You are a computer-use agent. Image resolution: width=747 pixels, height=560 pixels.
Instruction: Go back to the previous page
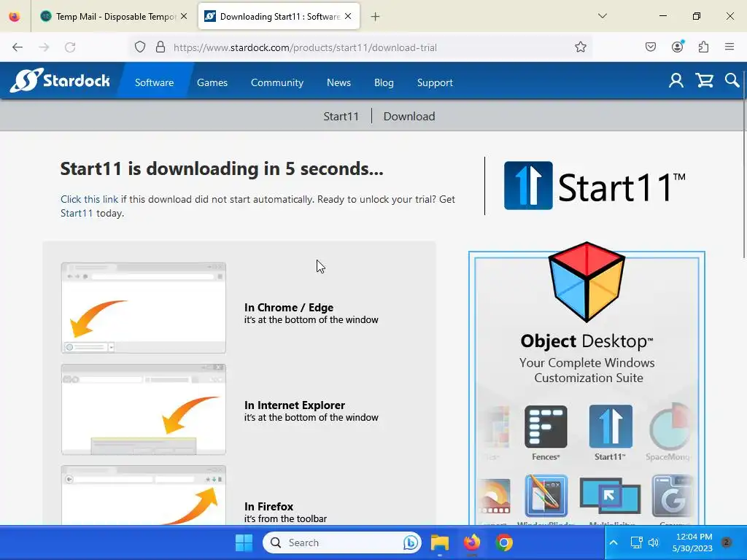[x=18, y=47]
